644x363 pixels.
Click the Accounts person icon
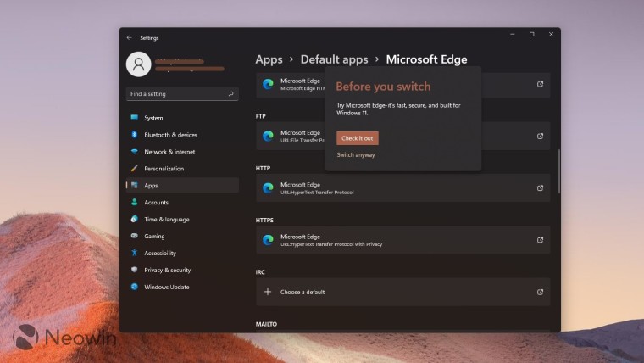(x=134, y=202)
